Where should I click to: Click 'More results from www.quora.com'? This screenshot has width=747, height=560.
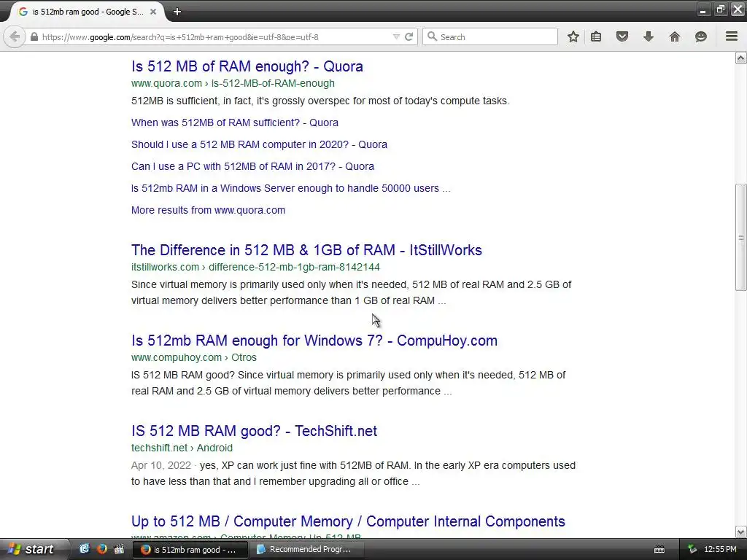208,210
